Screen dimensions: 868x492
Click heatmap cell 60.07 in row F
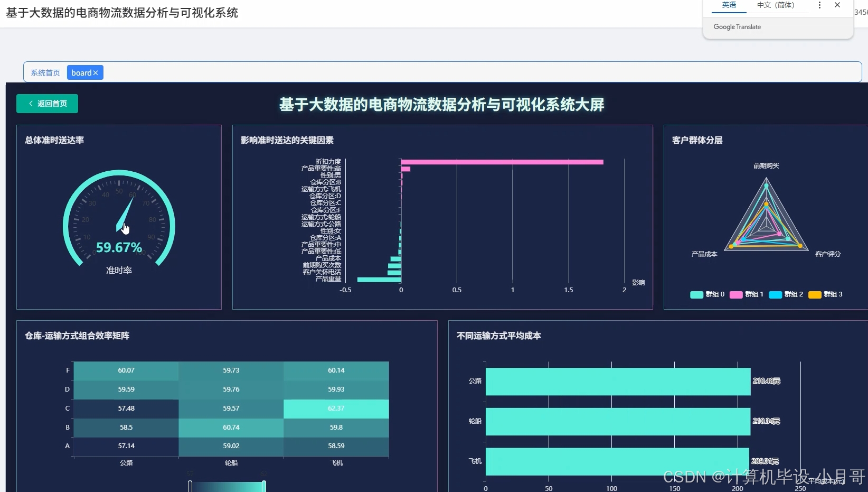coord(126,370)
